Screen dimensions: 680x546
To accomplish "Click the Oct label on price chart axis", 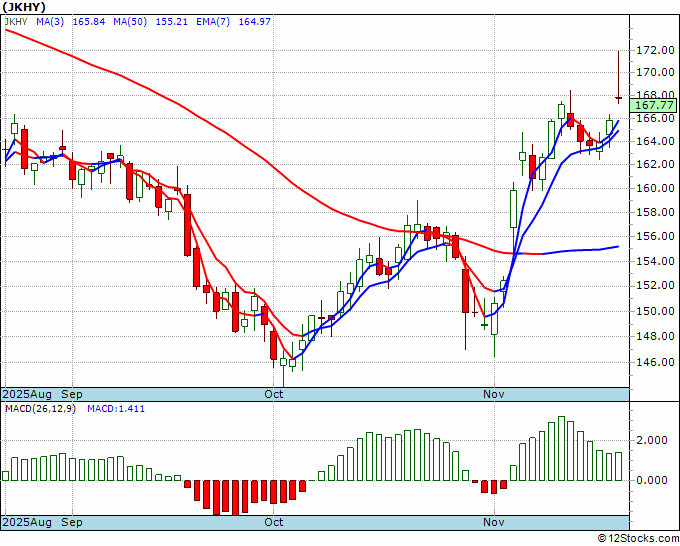I will (x=274, y=394).
